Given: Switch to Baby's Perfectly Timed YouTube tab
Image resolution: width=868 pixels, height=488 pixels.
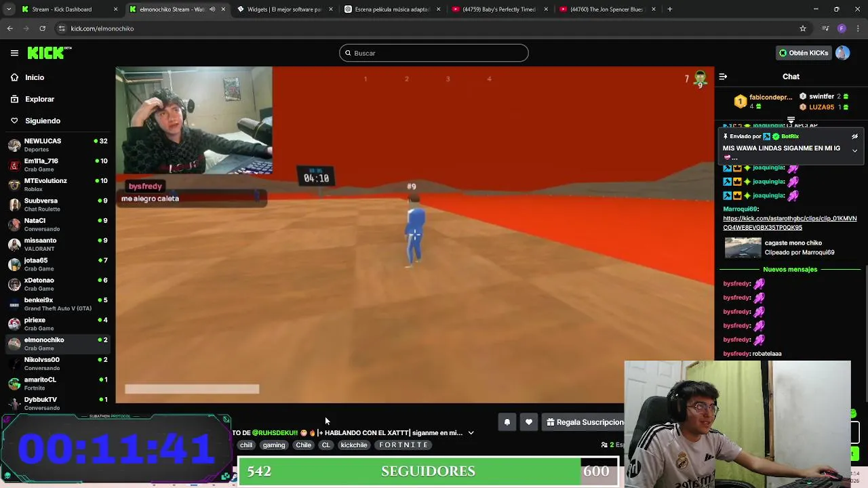Looking at the screenshot, I should point(500,9).
